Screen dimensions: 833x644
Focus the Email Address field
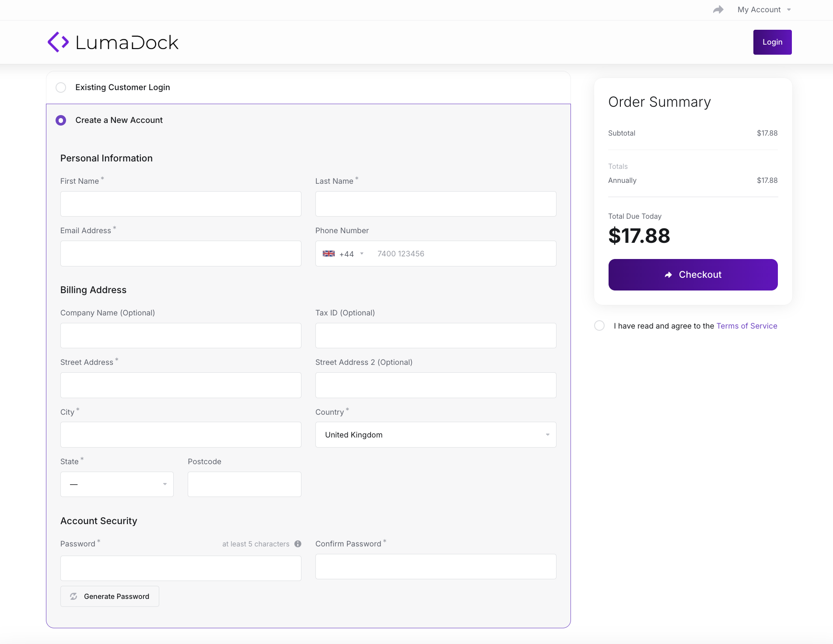point(181,253)
